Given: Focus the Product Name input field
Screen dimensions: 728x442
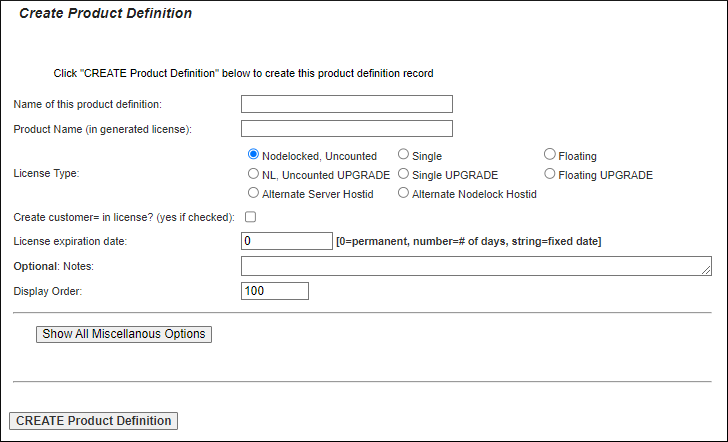Looking at the screenshot, I should (x=347, y=128).
